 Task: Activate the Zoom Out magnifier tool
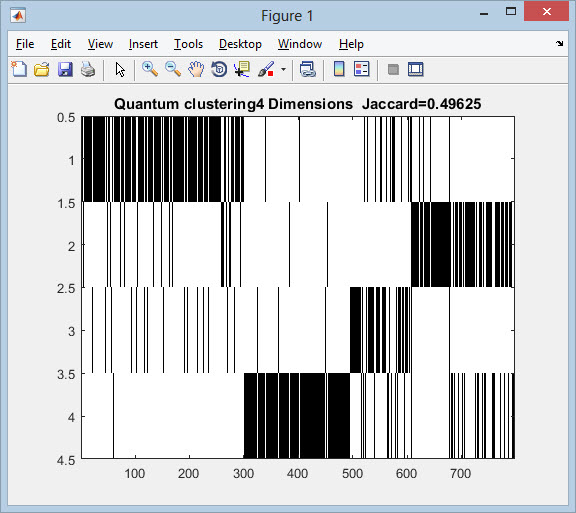pos(173,69)
